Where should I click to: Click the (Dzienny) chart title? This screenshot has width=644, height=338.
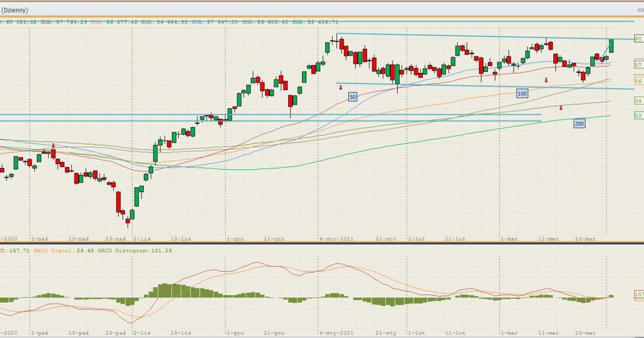tap(14, 10)
